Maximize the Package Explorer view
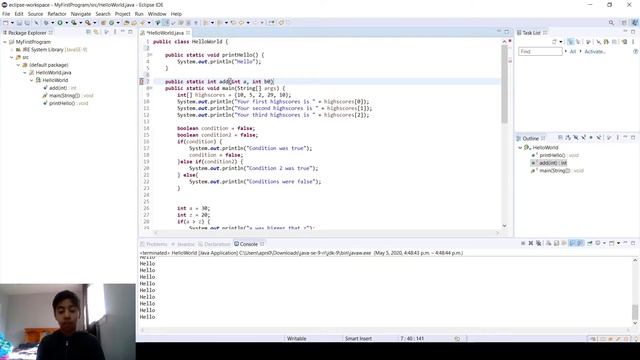Viewport: 640px width, 360px height. point(130,32)
